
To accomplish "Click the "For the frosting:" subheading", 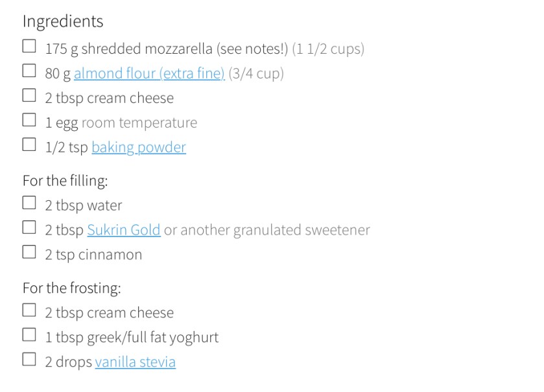I will (71, 288).
